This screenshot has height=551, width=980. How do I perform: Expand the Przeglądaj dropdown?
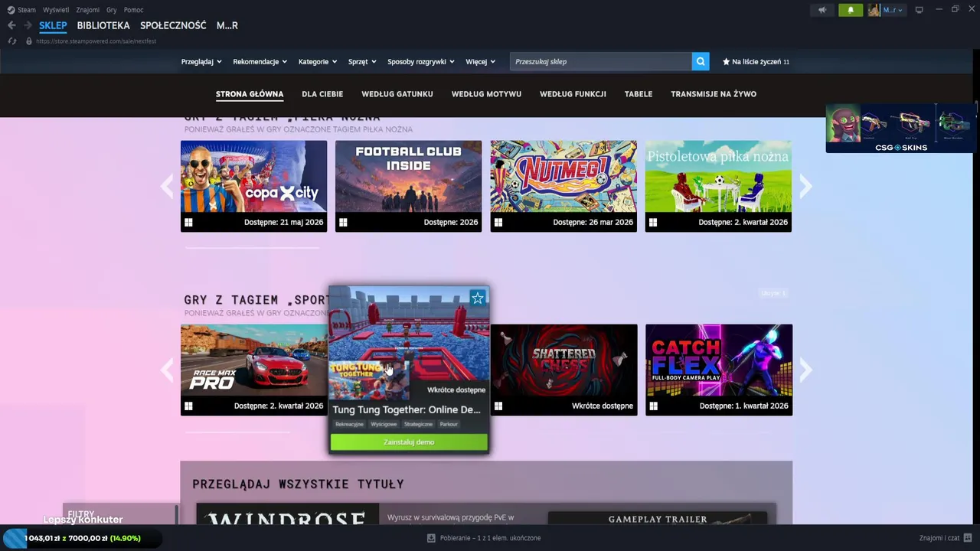(x=201, y=62)
